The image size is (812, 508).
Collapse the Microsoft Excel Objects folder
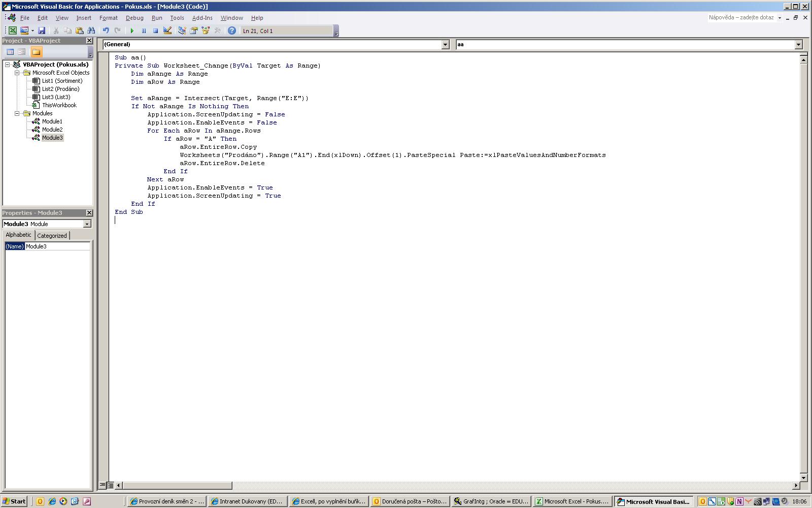[x=17, y=73]
